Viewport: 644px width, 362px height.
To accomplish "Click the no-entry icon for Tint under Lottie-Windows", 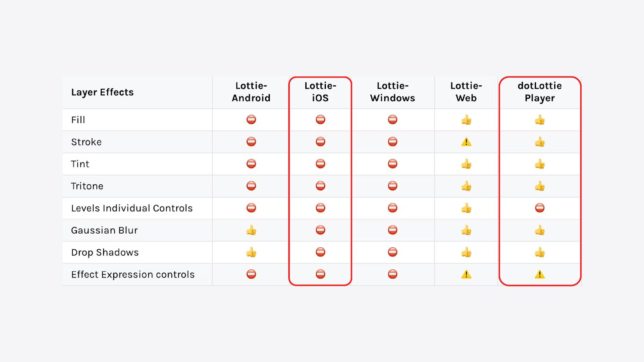I will (392, 164).
